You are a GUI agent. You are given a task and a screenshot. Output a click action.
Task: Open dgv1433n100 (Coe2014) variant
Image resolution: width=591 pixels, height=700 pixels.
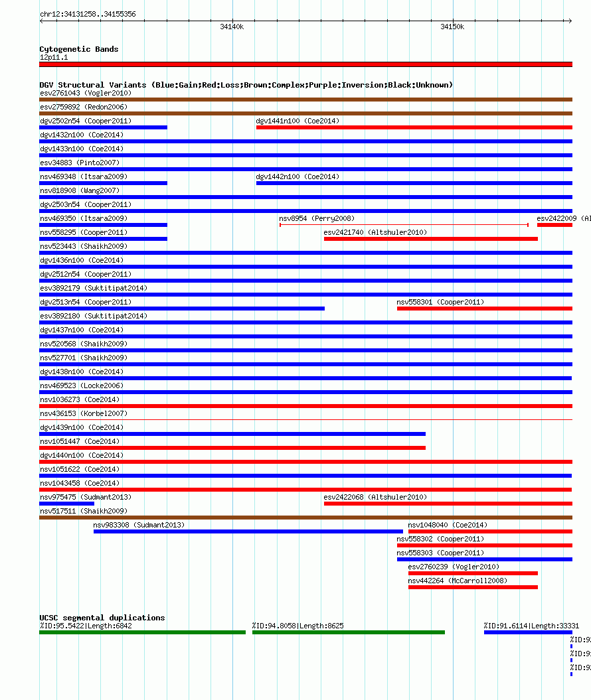pyautogui.click(x=82, y=148)
